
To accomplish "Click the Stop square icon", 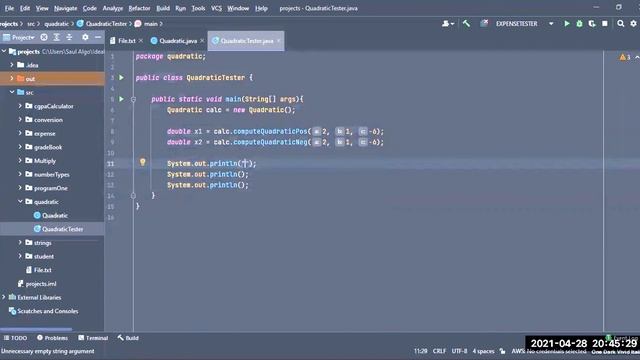I will coord(605,24).
